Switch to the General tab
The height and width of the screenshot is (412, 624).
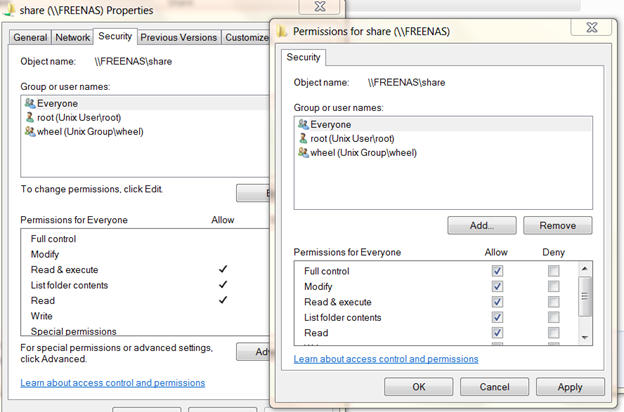pos(30,37)
